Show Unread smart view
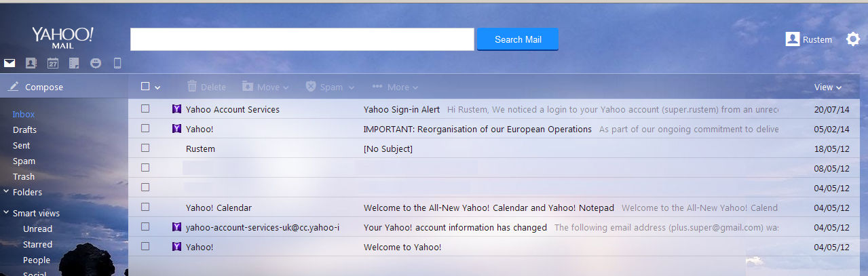868x276 pixels. point(37,229)
